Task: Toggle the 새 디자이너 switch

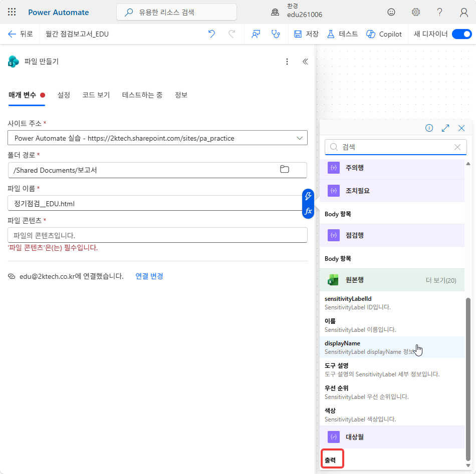Action: click(461, 34)
